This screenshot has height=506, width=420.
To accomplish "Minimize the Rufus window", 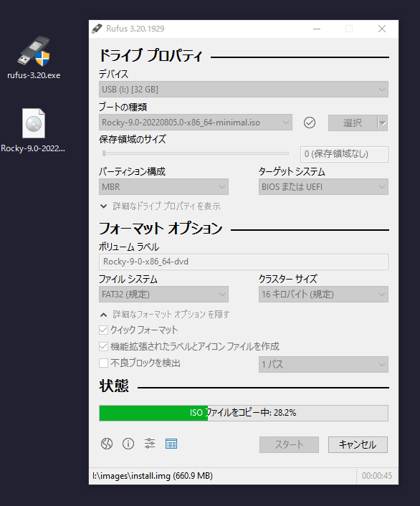I will pyautogui.click(x=317, y=29).
